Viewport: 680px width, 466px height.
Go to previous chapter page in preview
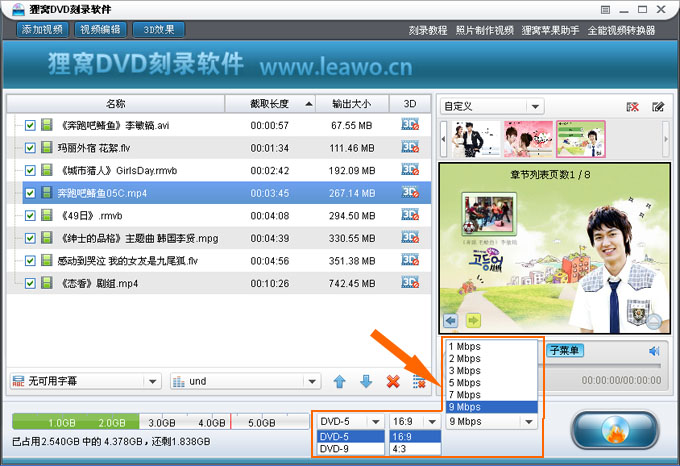click(x=451, y=320)
